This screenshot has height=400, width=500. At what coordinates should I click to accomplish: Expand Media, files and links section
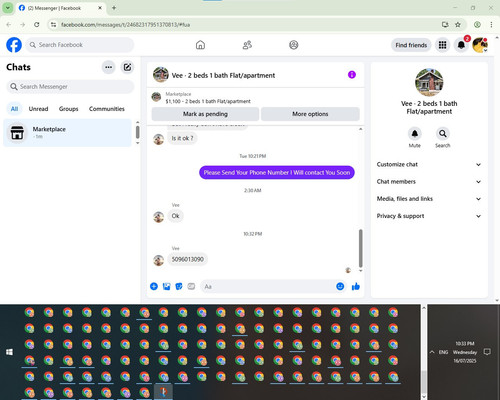429,199
